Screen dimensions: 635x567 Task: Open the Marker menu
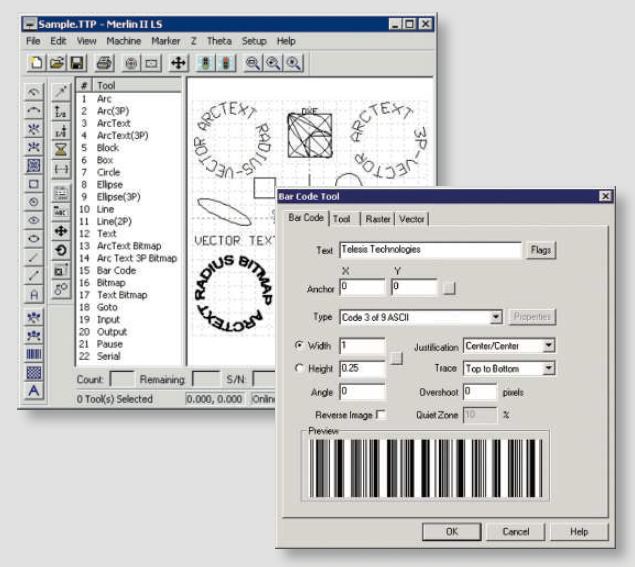166,41
